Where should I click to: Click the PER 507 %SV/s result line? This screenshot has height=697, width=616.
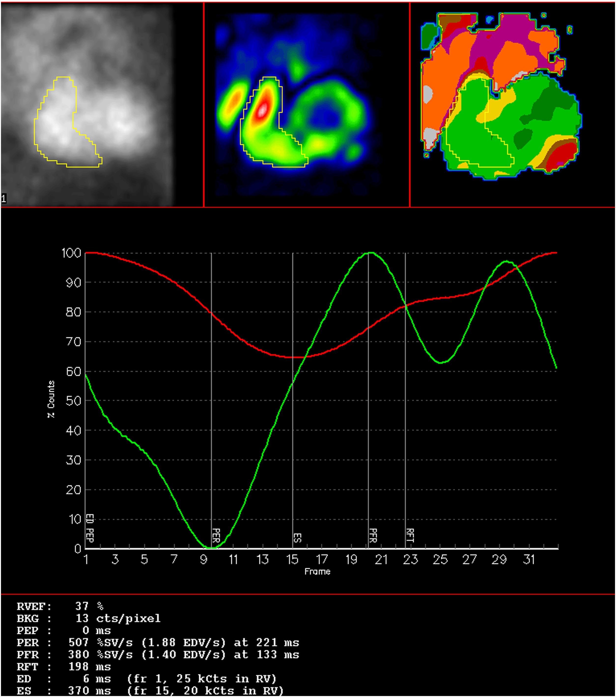pos(158,642)
